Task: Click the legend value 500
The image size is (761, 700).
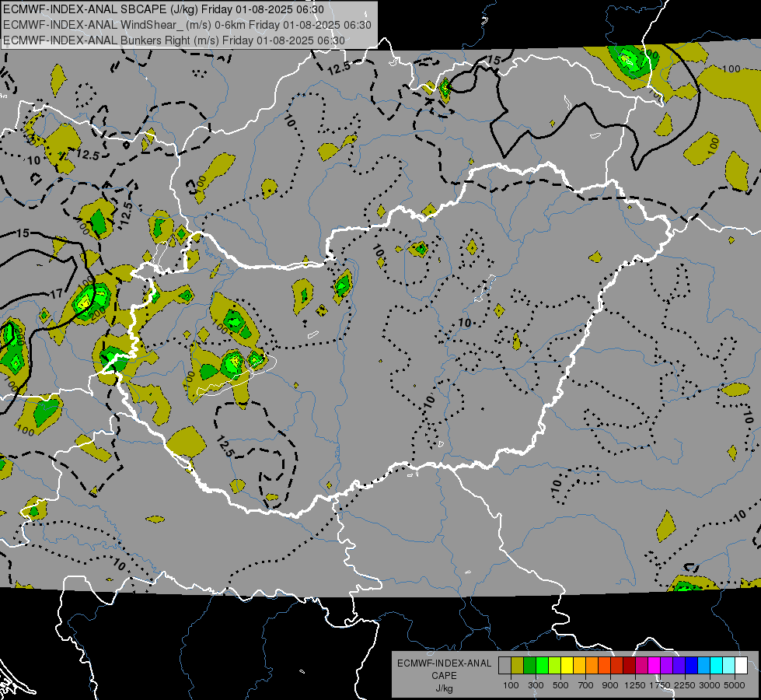Action: [x=560, y=685]
